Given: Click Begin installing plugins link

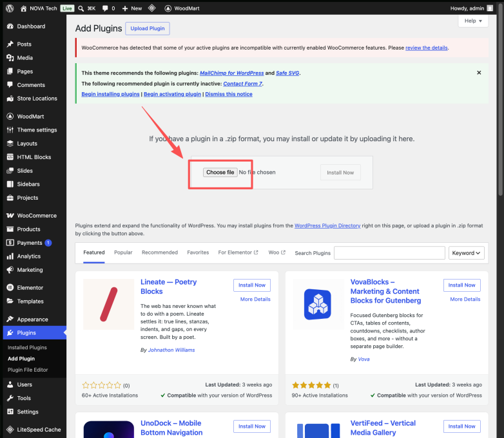Looking at the screenshot, I should coord(111,94).
